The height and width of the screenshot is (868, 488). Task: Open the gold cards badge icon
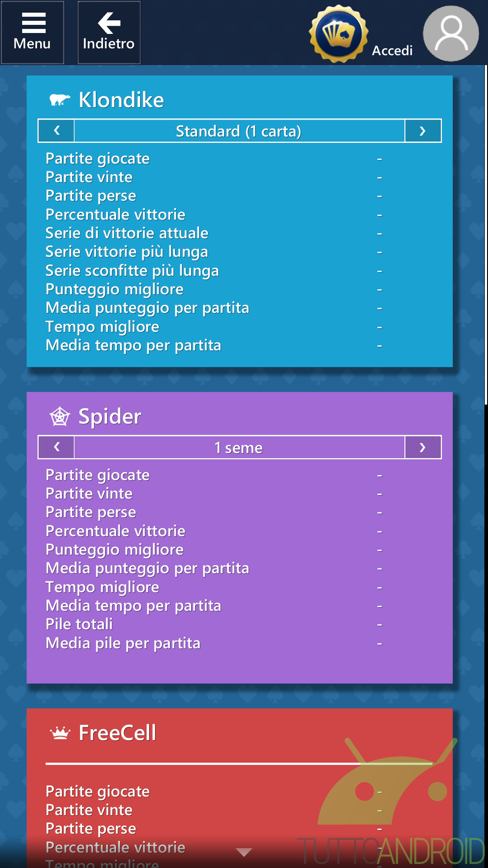338,33
